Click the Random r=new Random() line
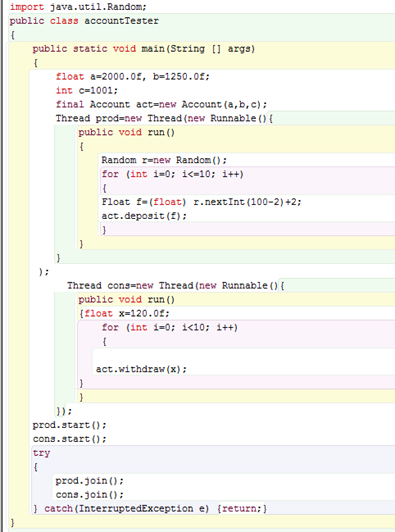Image resolution: width=395 pixels, height=532 pixels. (164, 160)
